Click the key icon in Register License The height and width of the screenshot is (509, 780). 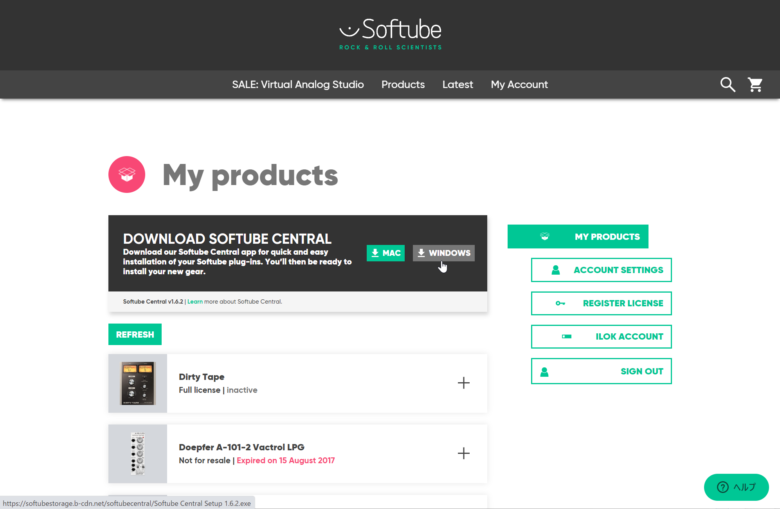pyautogui.click(x=561, y=303)
